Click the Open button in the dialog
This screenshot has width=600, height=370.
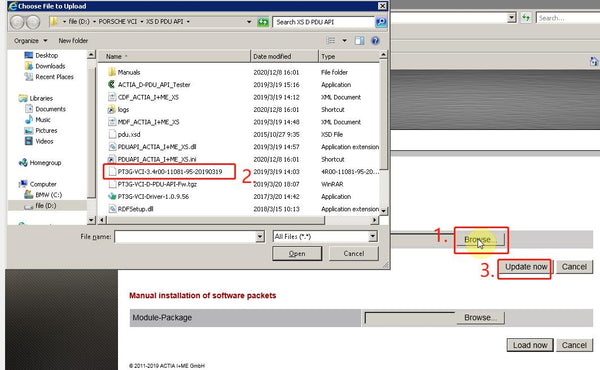pos(297,254)
